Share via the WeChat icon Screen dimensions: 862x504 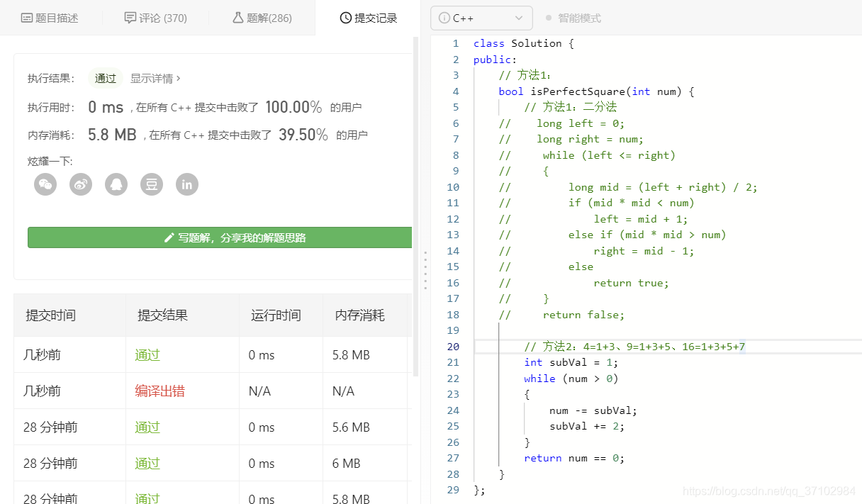click(45, 184)
